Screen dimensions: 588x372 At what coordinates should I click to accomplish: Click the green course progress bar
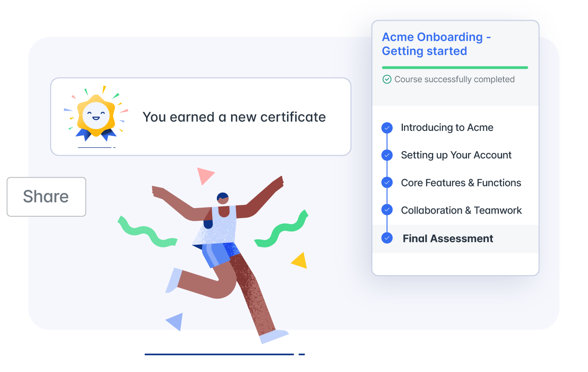(455, 68)
